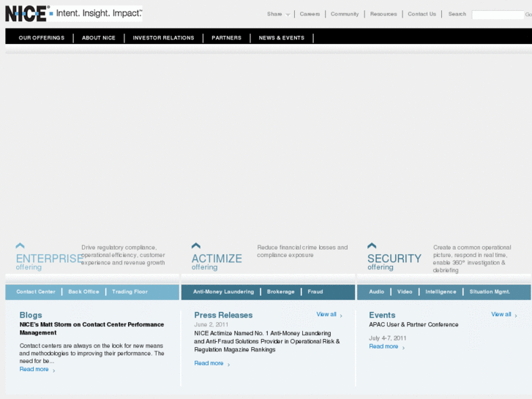Open the Resources link
This screenshot has height=399, width=532.
pos(383,14)
